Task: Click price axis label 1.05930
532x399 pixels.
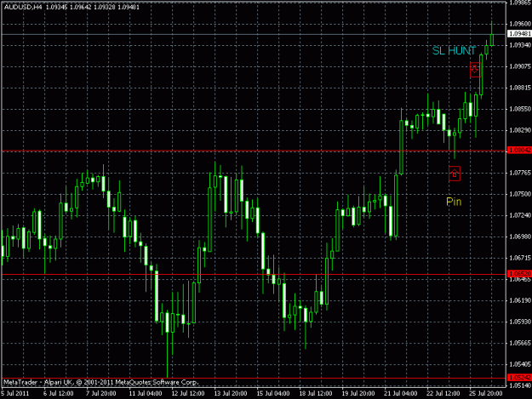Action: [520, 322]
